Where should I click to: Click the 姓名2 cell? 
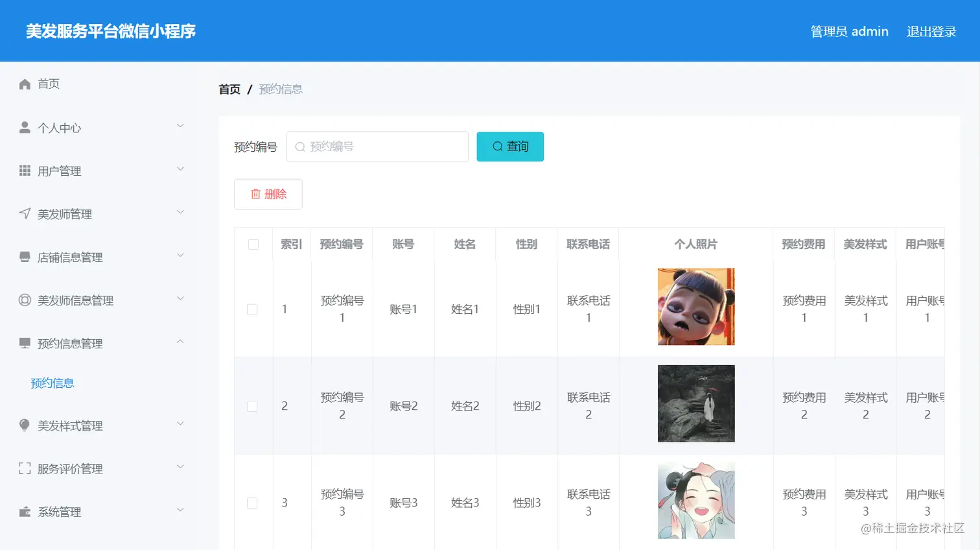[465, 406]
